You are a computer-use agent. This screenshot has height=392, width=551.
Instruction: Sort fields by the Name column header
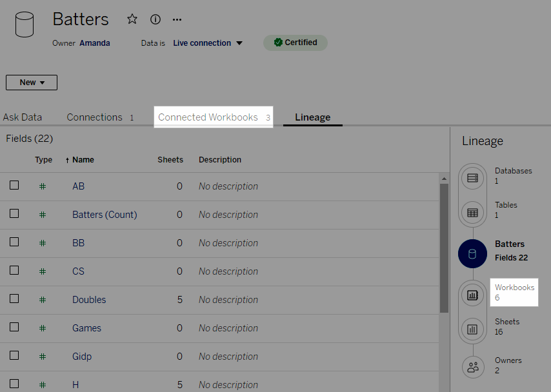tap(83, 160)
